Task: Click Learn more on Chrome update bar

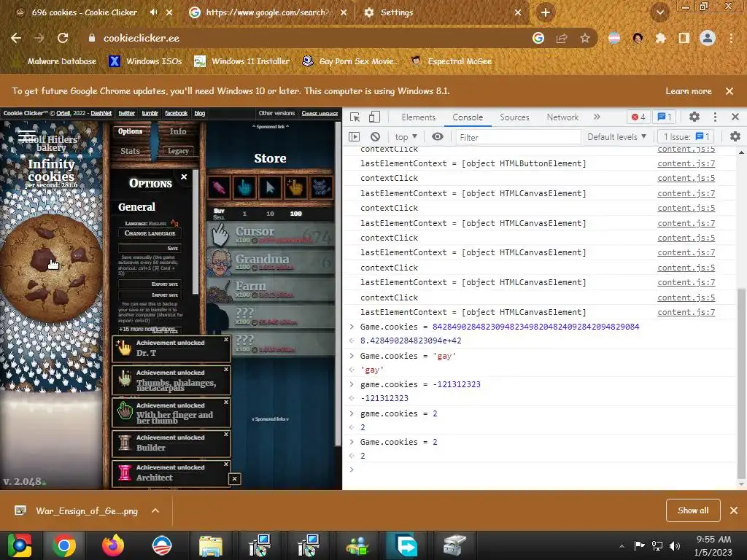Action: coord(689,91)
